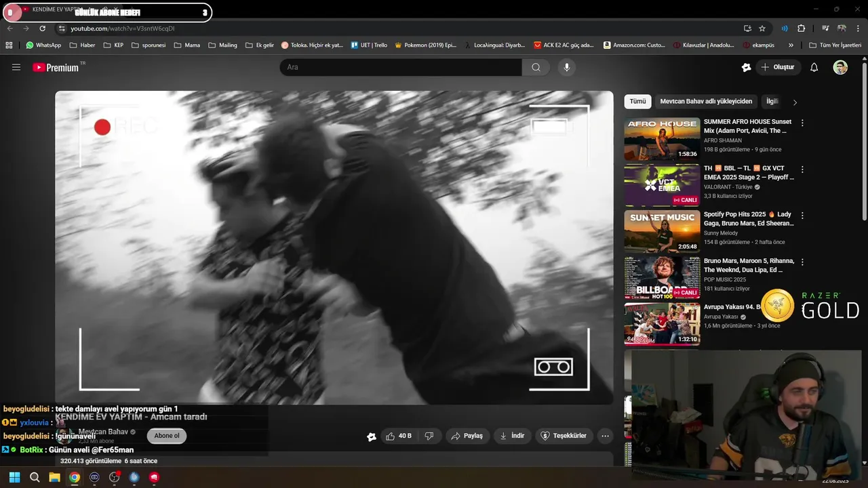
Task: Open the Chrome apps grid shortcut
Action: pyautogui.click(x=9, y=45)
